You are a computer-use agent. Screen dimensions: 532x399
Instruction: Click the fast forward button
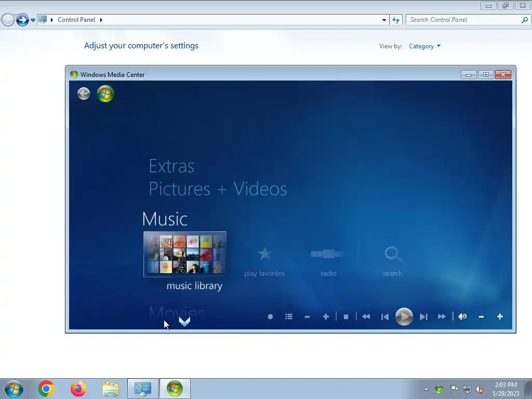[x=442, y=316]
